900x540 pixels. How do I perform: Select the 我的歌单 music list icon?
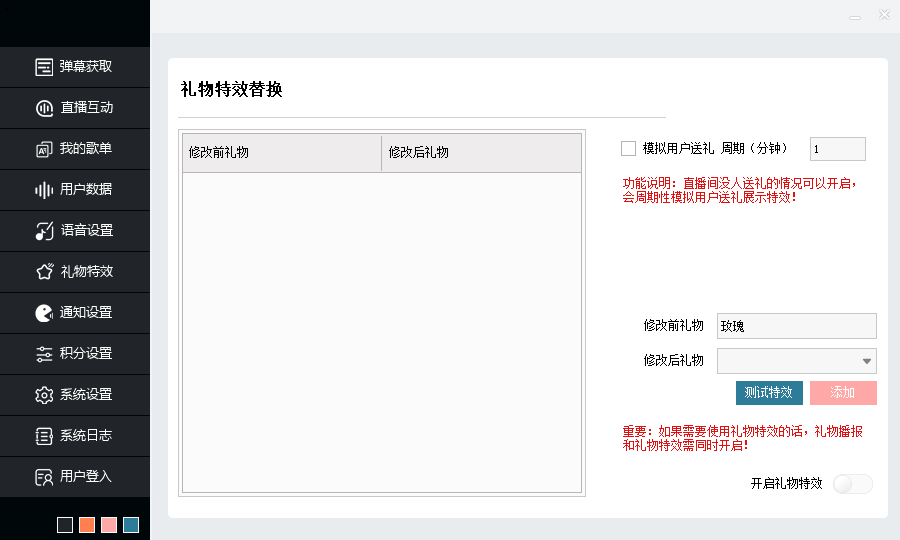pyautogui.click(x=44, y=149)
